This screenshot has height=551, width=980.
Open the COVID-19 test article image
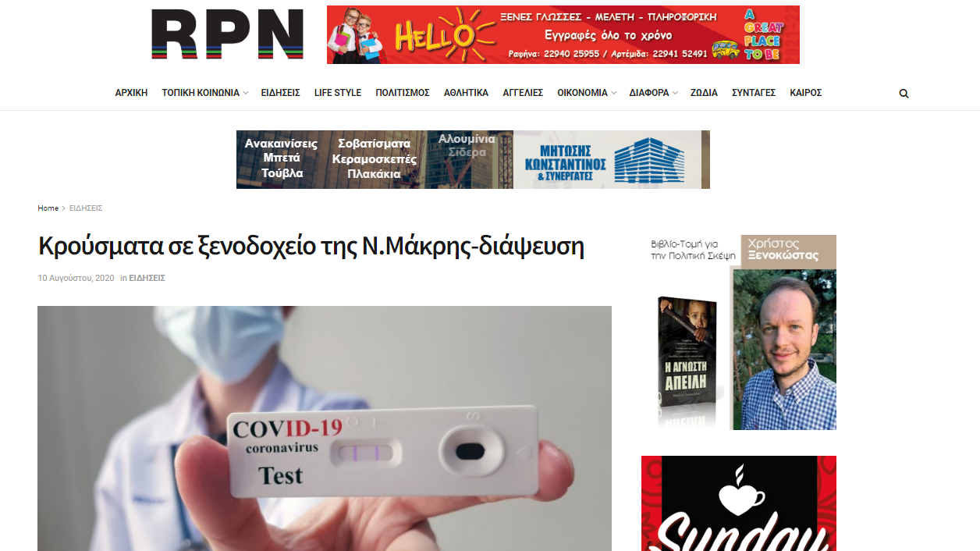[325, 428]
